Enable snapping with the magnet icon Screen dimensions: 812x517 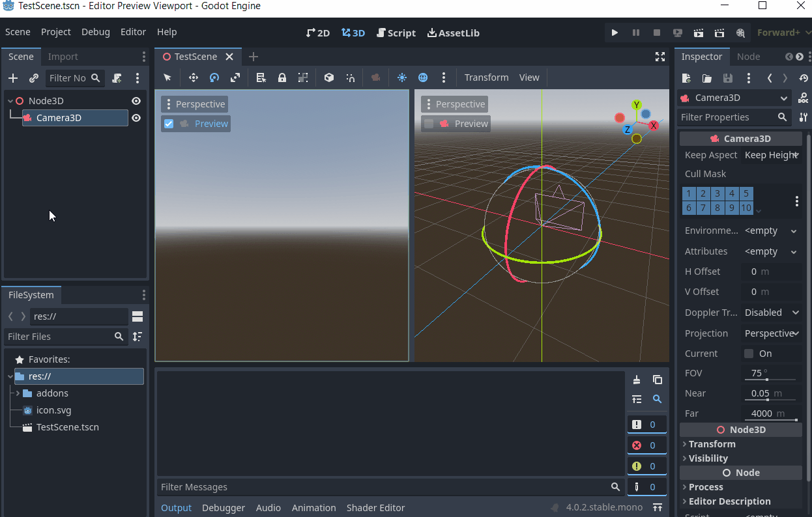[x=350, y=77]
